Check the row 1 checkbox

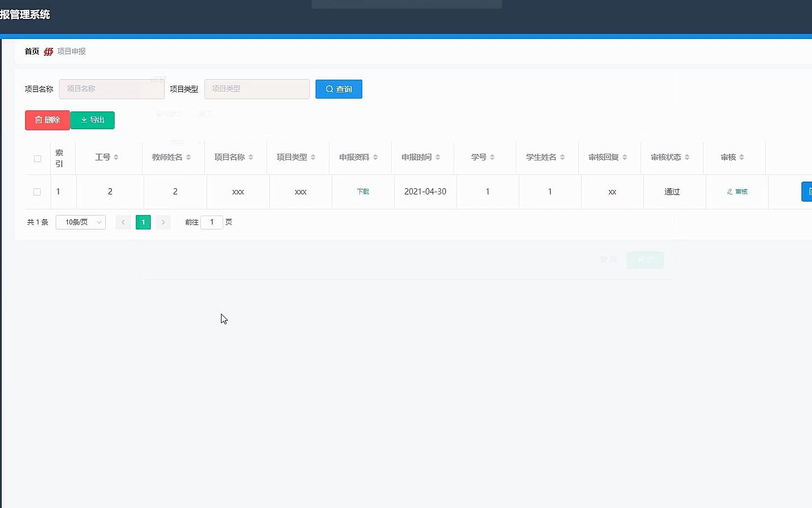(37, 192)
